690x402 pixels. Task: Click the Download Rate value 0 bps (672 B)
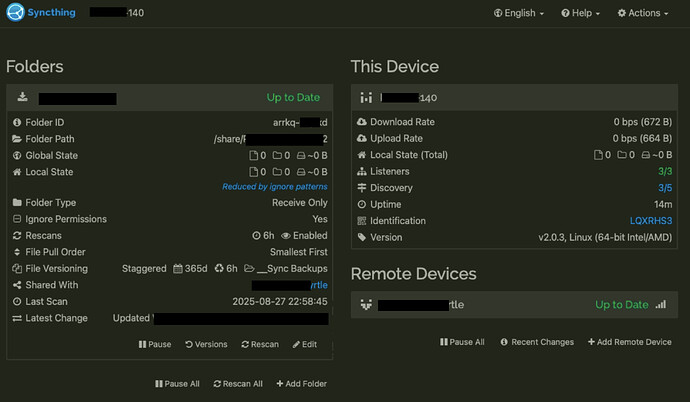coord(643,122)
